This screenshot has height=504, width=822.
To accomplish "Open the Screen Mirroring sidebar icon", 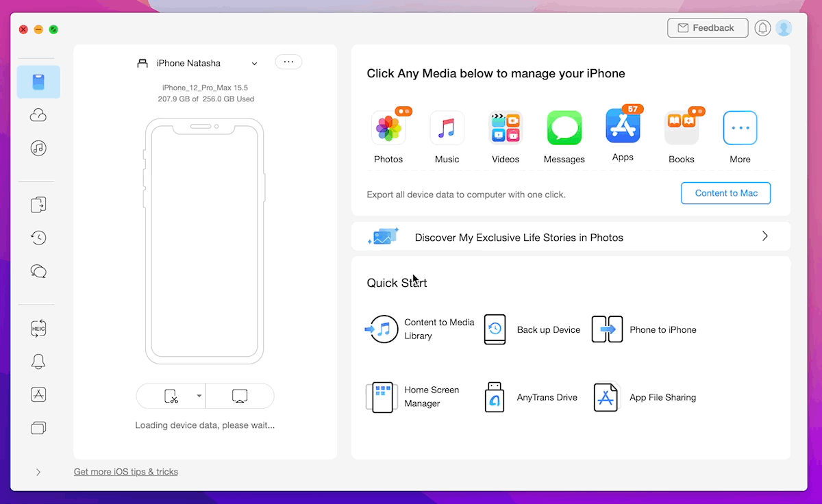I will point(38,428).
